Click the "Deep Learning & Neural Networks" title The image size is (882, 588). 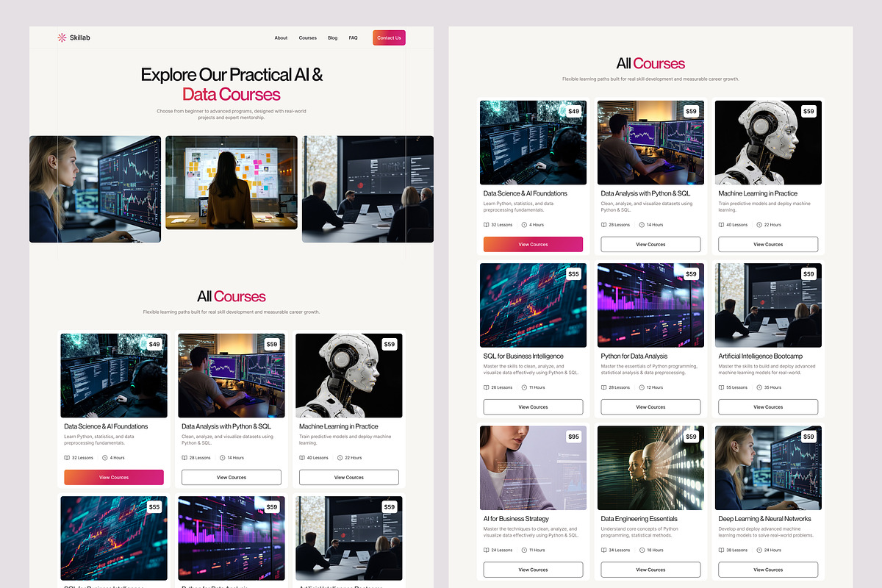[764, 518]
